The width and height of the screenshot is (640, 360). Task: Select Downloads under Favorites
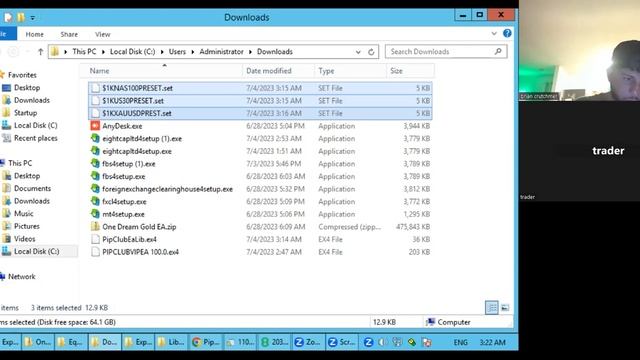(x=32, y=100)
